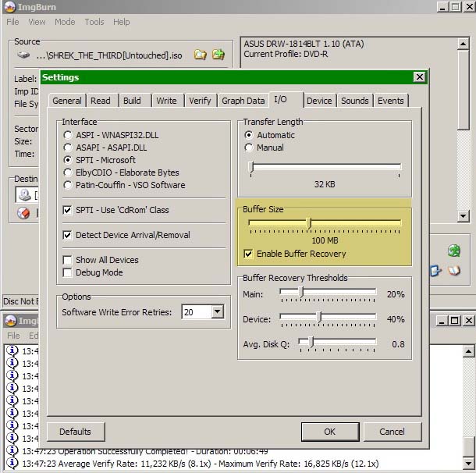Open the Help menu in ImgBurn
This screenshot has width=476, height=473.
click(122, 22)
